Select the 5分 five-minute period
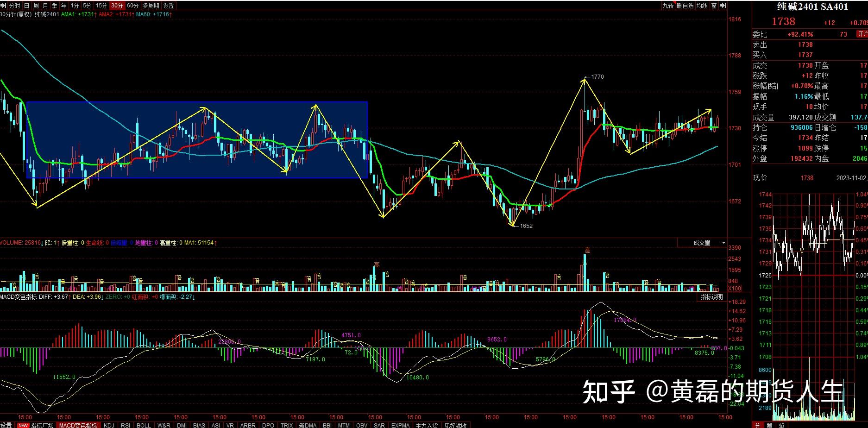 (87, 6)
